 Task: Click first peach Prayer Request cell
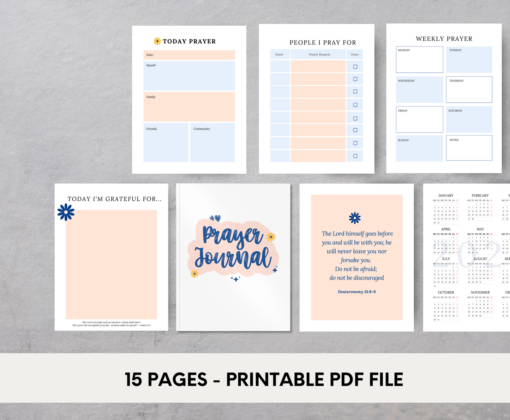pyautogui.click(x=318, y=66)
